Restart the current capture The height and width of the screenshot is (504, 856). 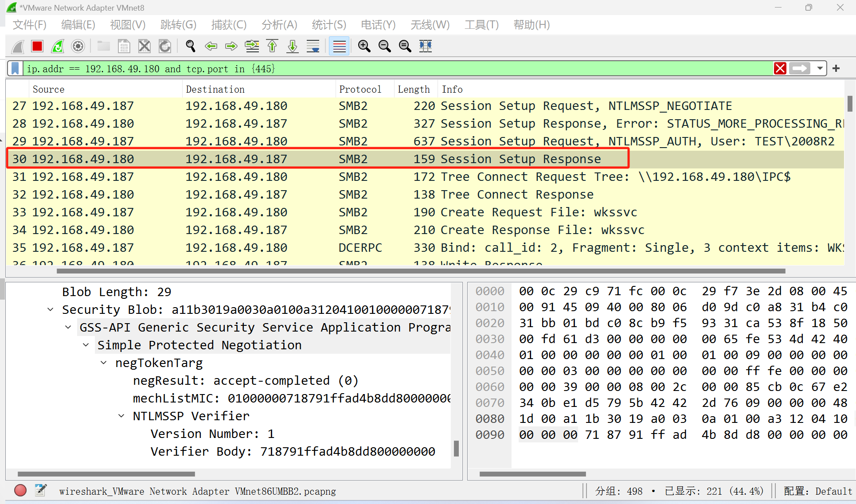click(x=58, y=46)
